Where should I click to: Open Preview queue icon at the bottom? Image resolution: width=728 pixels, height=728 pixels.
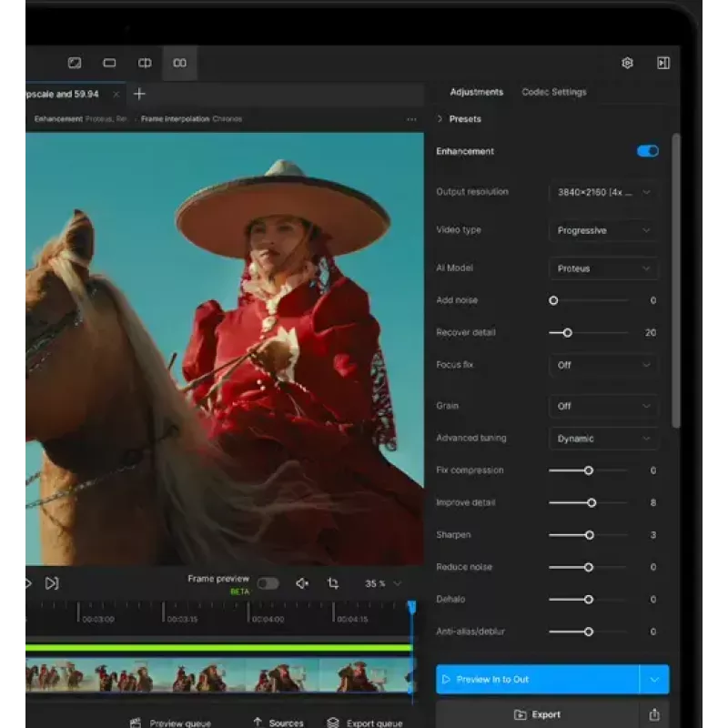(x=136, y=723)
